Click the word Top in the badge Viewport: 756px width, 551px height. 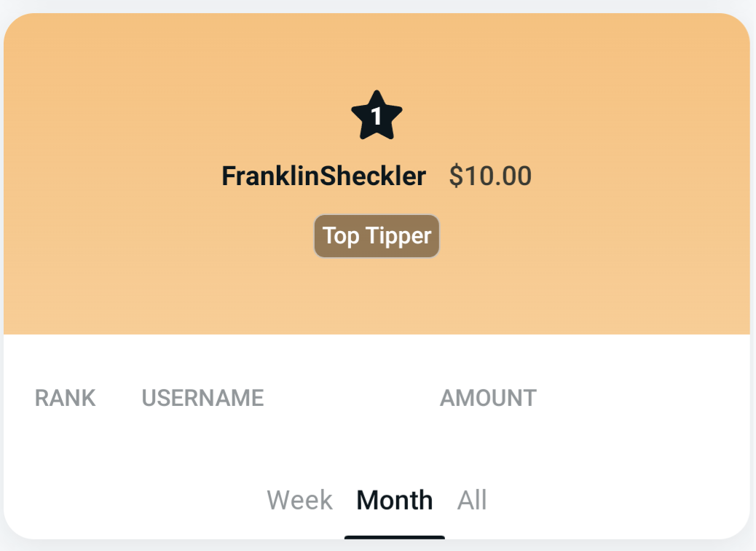point(341,236)
